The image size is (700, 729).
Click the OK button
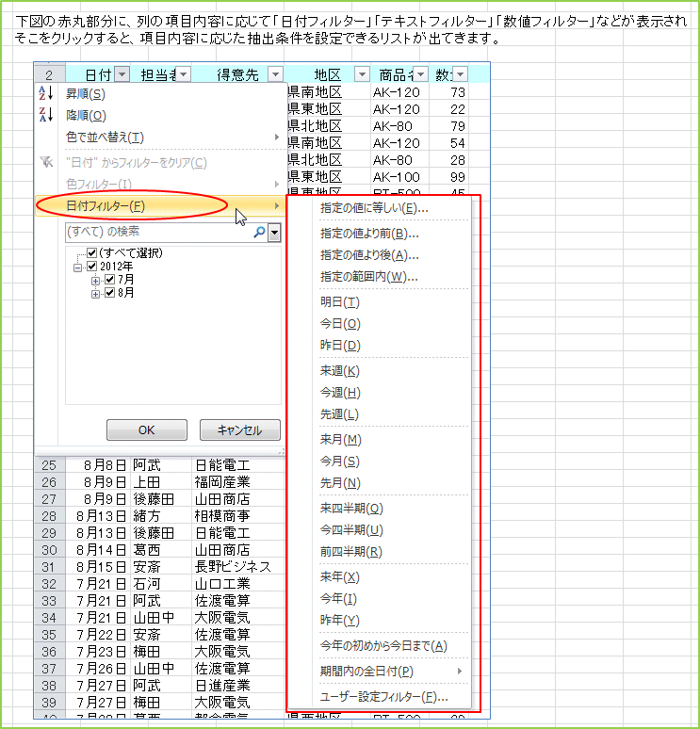pos(147,430)
